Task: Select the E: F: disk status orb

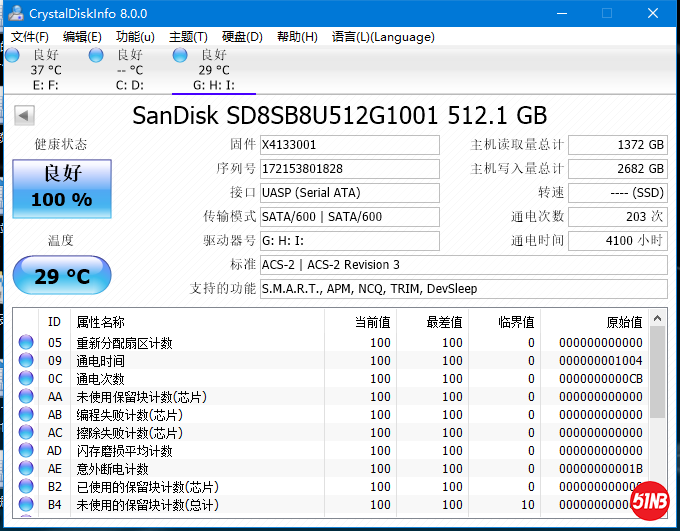Action: [13, 55]
